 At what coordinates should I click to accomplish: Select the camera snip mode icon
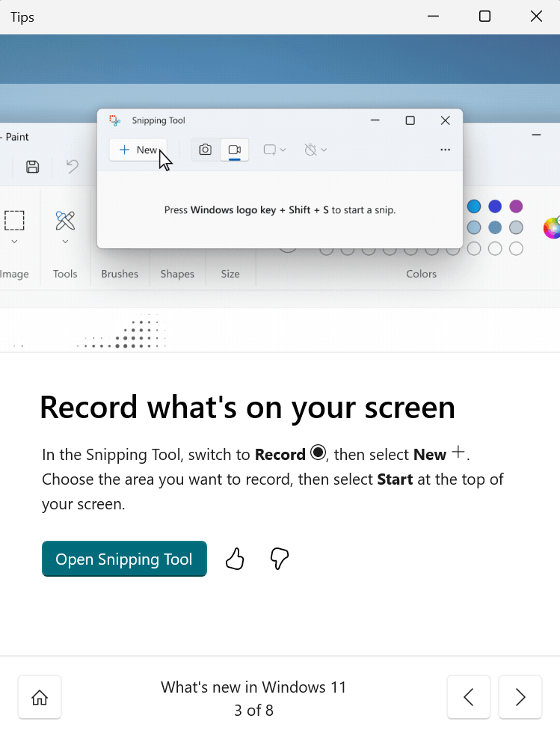pyautogui.click(x=206, y=150)
